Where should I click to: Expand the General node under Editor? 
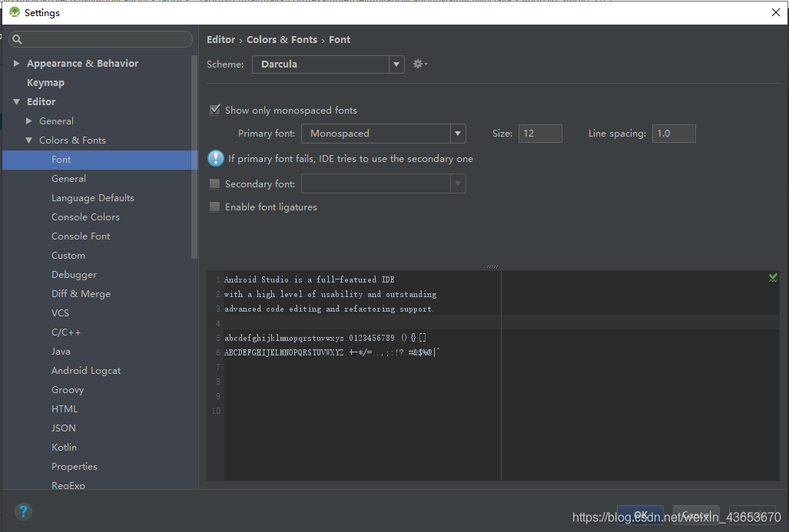(x=28, y=121)
